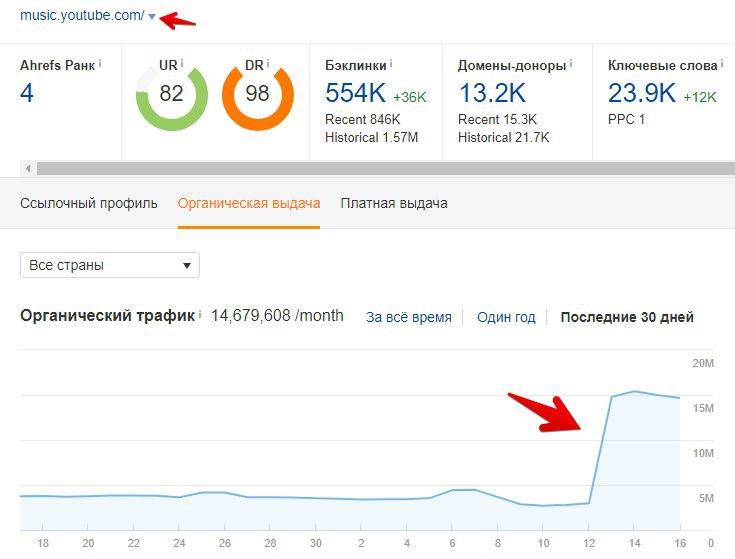Click the Органический трафик heading
The height and width of the screenshot is (559, 735).
[x=107, y=316]
